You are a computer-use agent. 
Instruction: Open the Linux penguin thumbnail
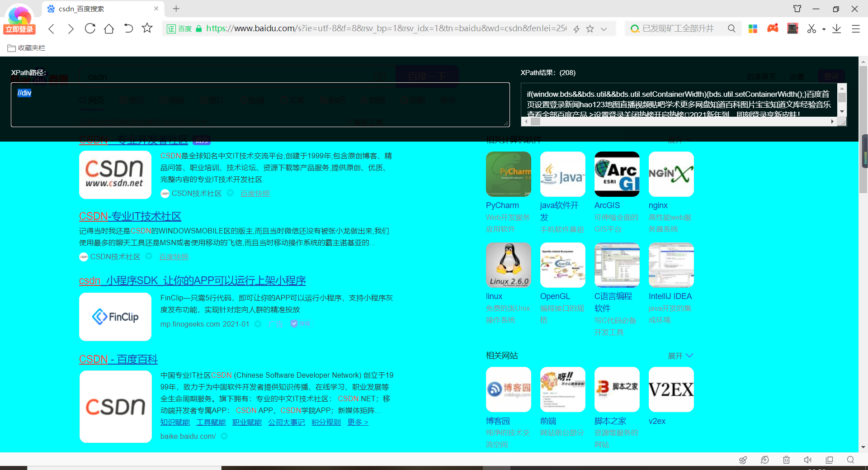509,265
